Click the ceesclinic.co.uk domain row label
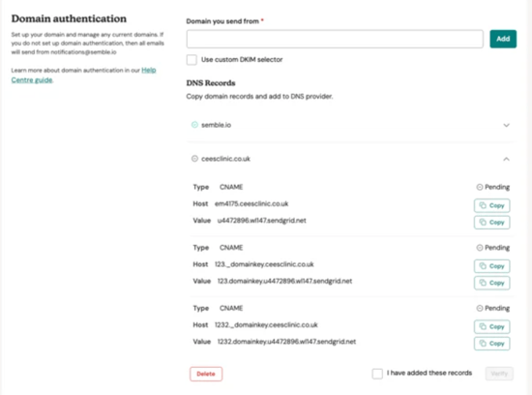 [225, 159]
